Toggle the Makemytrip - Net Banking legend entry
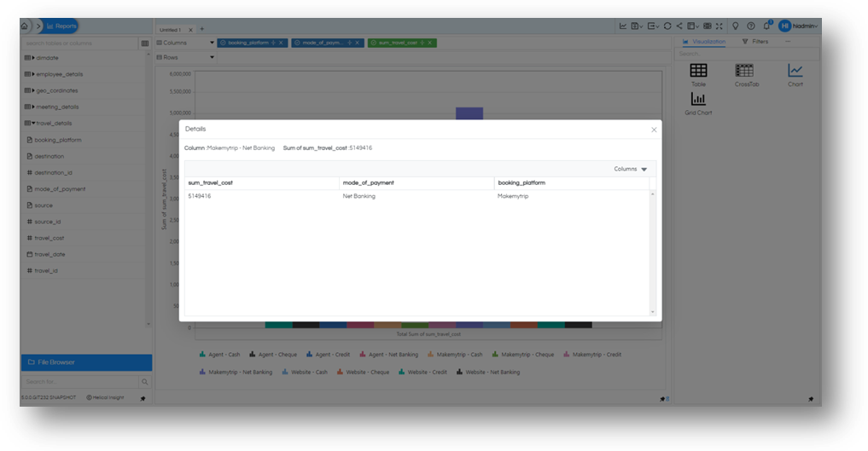The height and width of the screenshot is (451, 868). 236,373
